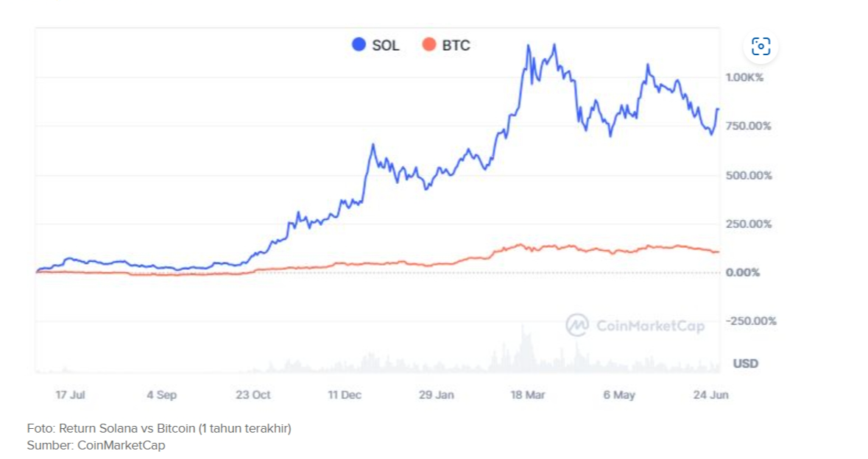
Task: Toggle the BTC series legend label
Action: pyautogui.click(x=456, y=46)
